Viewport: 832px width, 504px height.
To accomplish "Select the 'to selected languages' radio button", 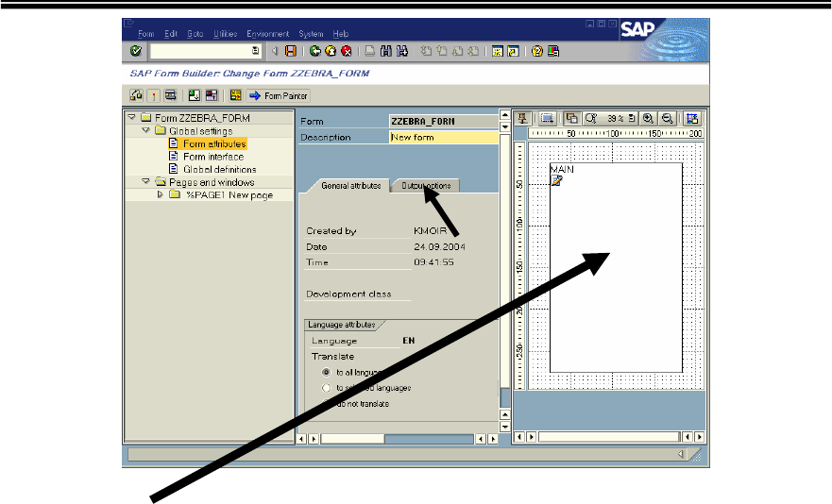I will click(x=327, y=388).
